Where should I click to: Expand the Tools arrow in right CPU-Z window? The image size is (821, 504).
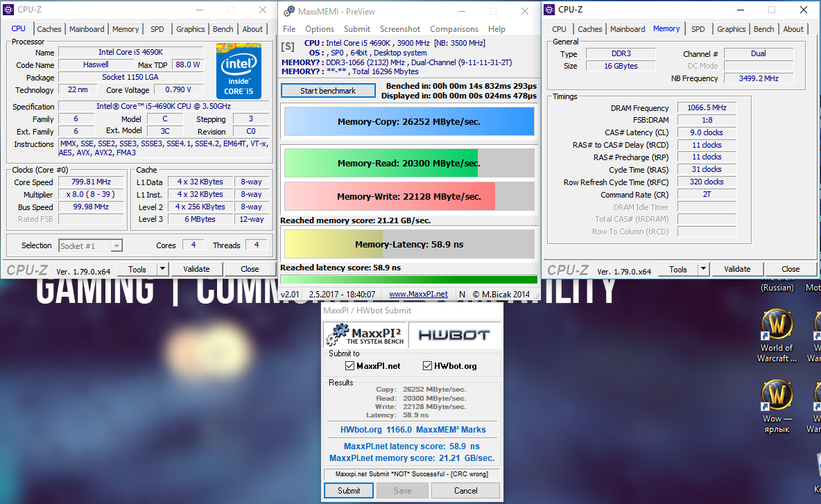pos(703,269)
